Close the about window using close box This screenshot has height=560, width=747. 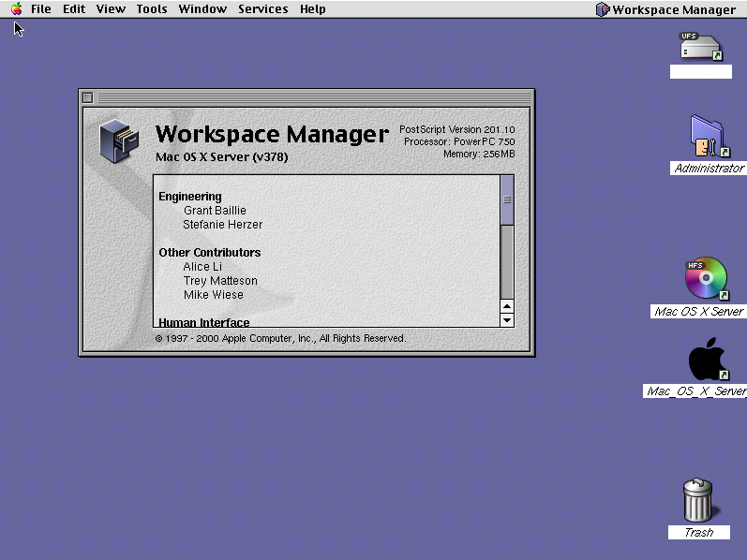[x=88, y=97]
